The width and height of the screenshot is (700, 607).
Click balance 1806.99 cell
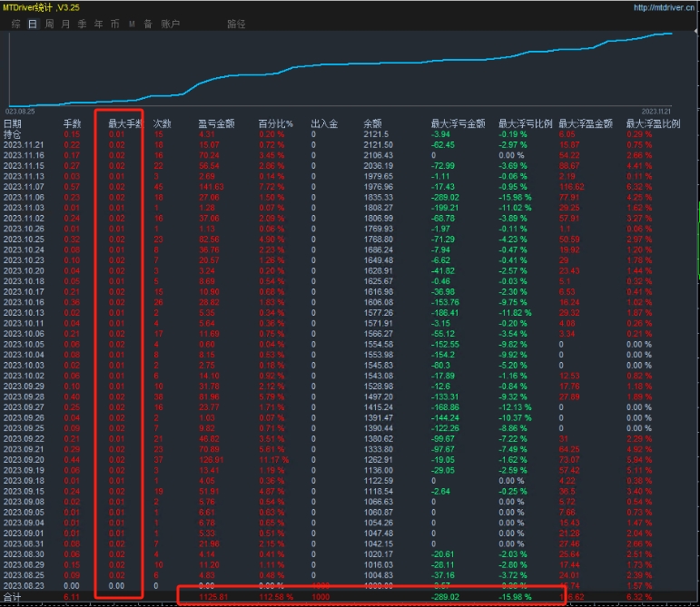pyautogui.click(x=379, y=219)
